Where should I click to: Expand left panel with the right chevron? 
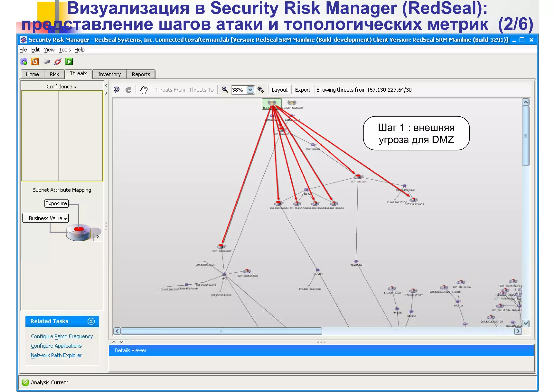106,93
